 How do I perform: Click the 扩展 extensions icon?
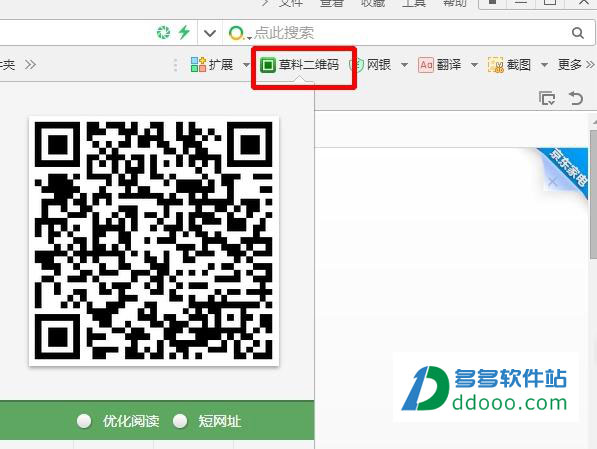pos(198,65)
